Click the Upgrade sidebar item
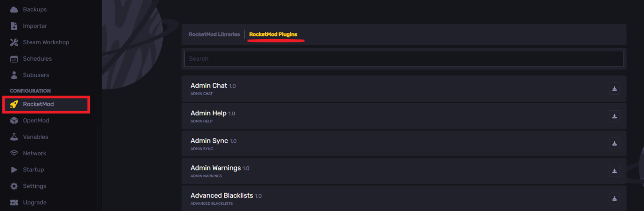Image resolution: width=644 pixels, height=211 pixels. pyautogui.click(x=28, y=203)
